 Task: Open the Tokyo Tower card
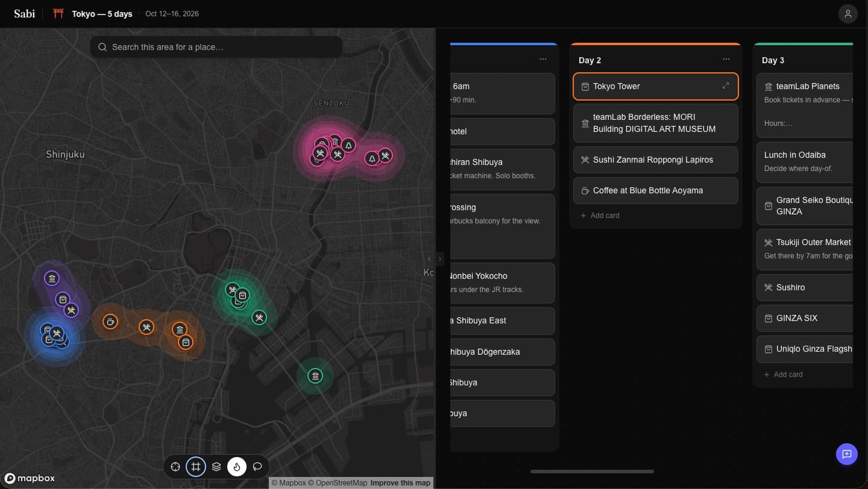point(656,86)
